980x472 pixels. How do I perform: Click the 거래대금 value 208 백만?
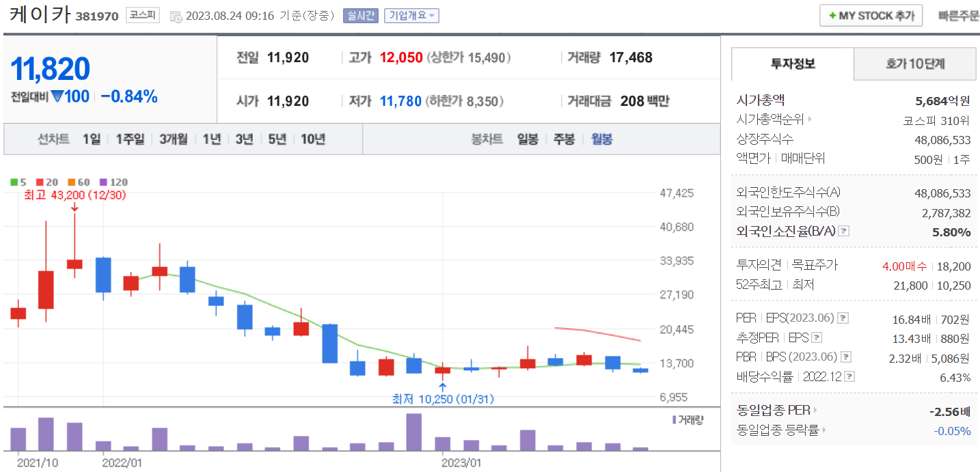click(645, 101)
